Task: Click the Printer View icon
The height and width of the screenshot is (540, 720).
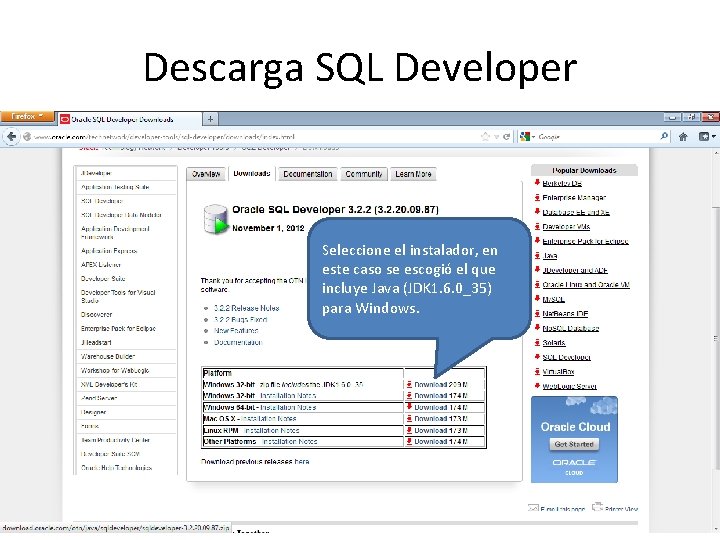Action: (597, 507)
